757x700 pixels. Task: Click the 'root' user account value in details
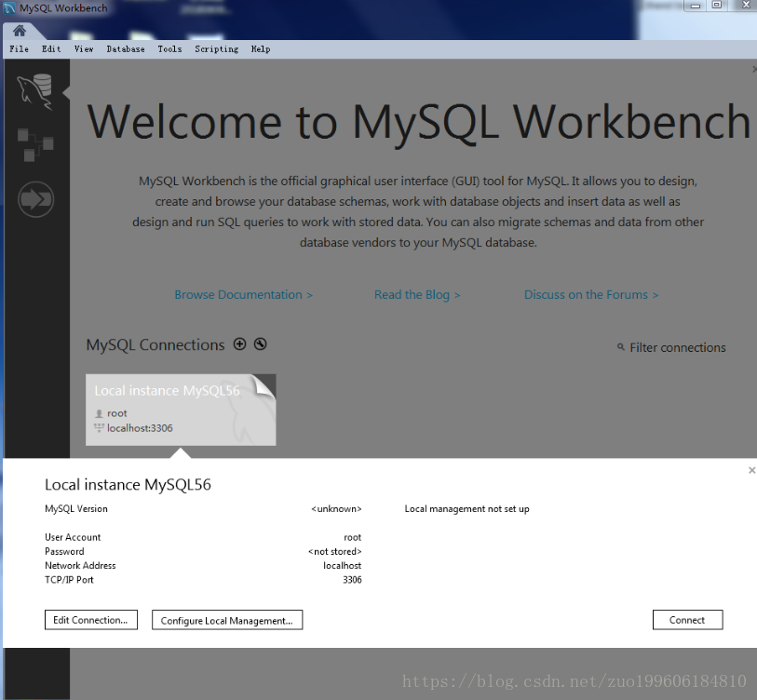(353, 537)
